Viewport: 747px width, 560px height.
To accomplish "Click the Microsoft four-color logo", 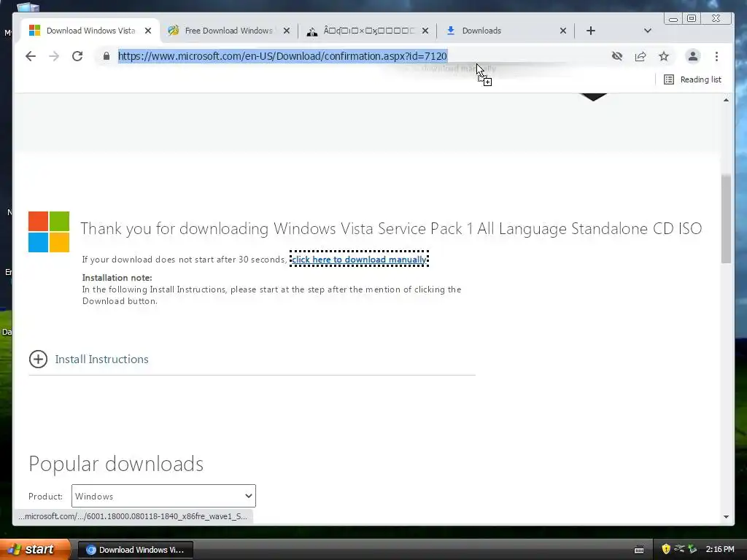I will pyautogui.click(x=49, y=232).
